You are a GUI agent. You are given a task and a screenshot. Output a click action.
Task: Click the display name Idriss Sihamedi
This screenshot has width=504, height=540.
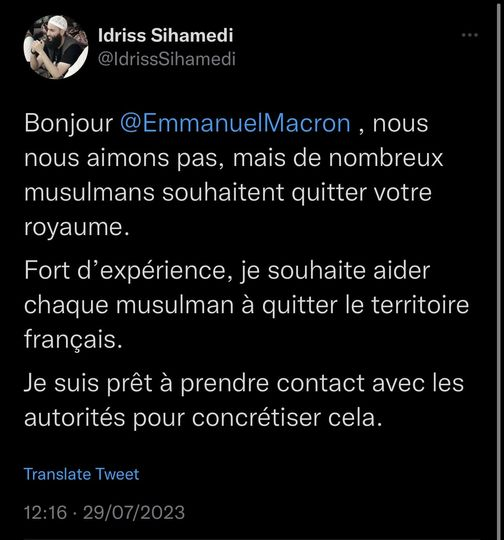(166, 35)
